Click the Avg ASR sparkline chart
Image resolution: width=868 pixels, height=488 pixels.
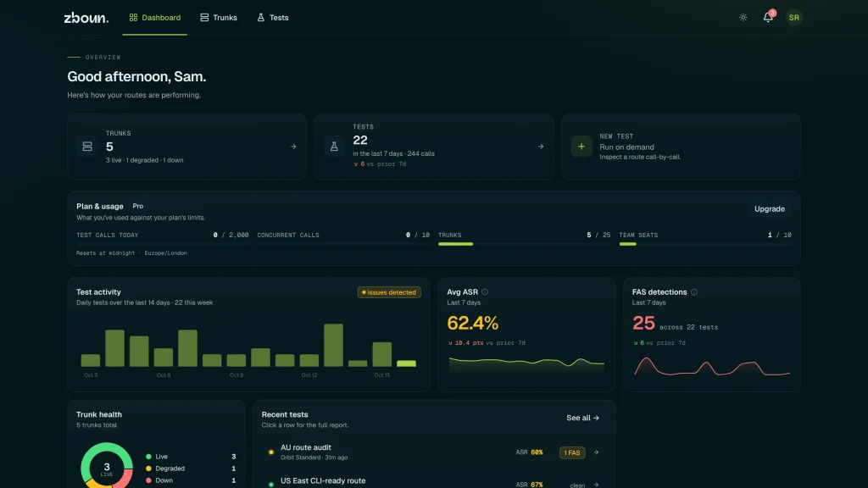[x=526, y=364]
